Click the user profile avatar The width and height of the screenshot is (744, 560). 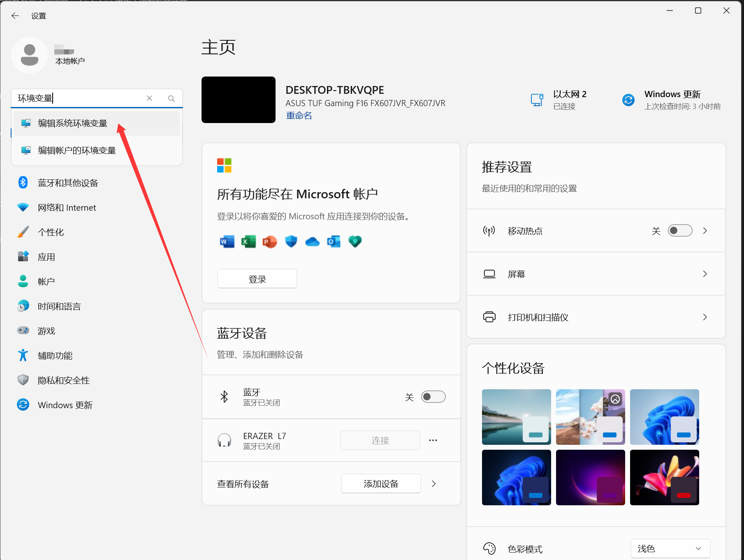click(x=30, y=55)
